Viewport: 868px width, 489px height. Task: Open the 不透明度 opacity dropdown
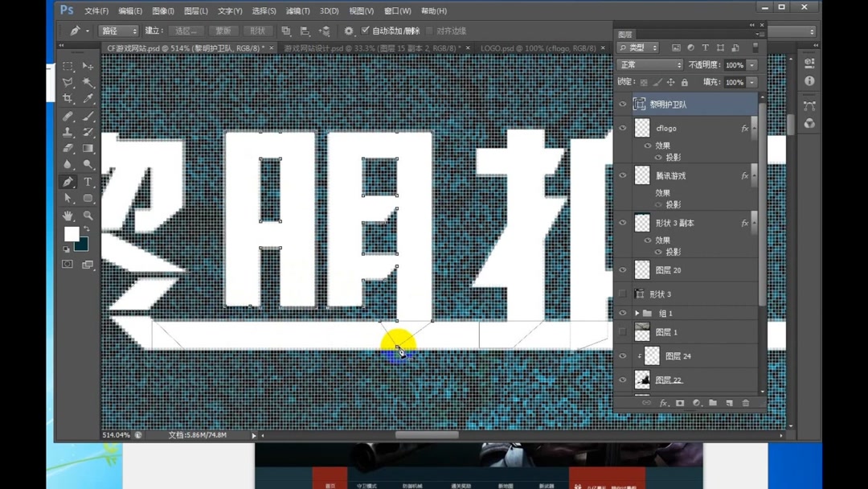pos(751,65)
